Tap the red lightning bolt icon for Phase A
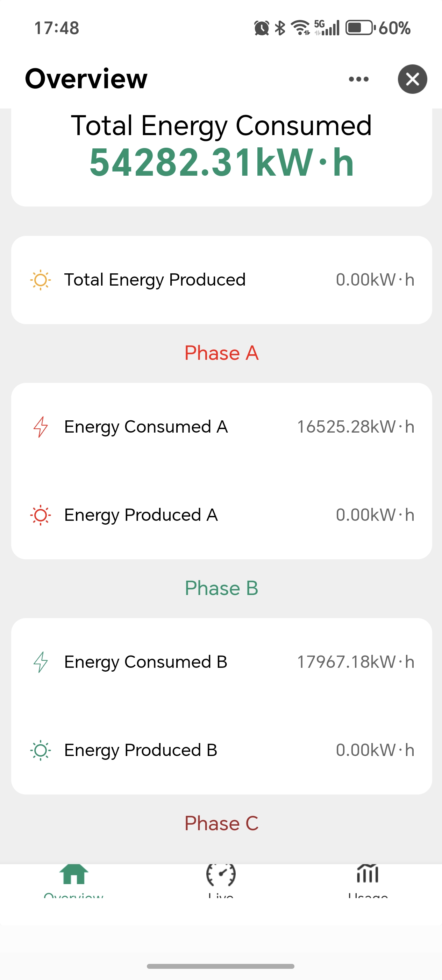Screen dimensions: 442x980 [x=40, y=427]
